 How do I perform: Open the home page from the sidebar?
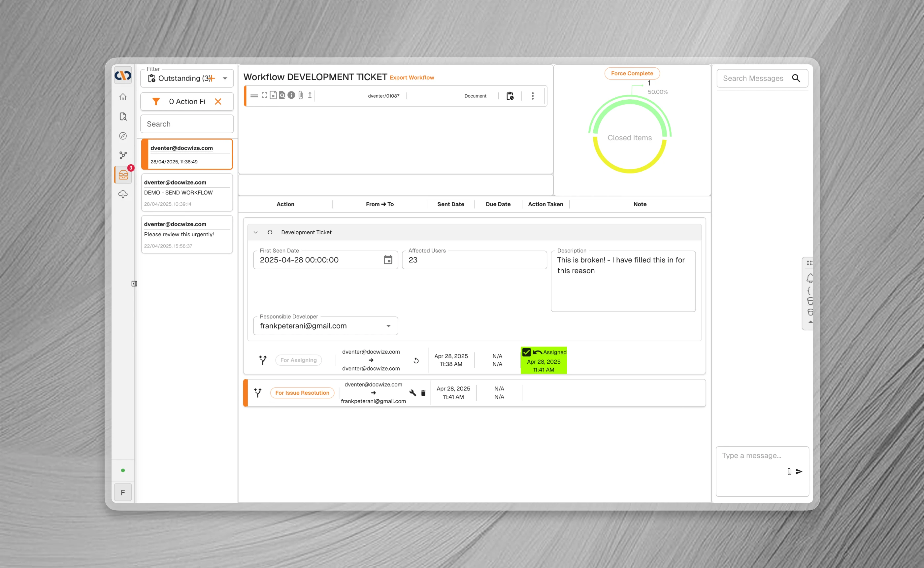(x=123, y=97)
